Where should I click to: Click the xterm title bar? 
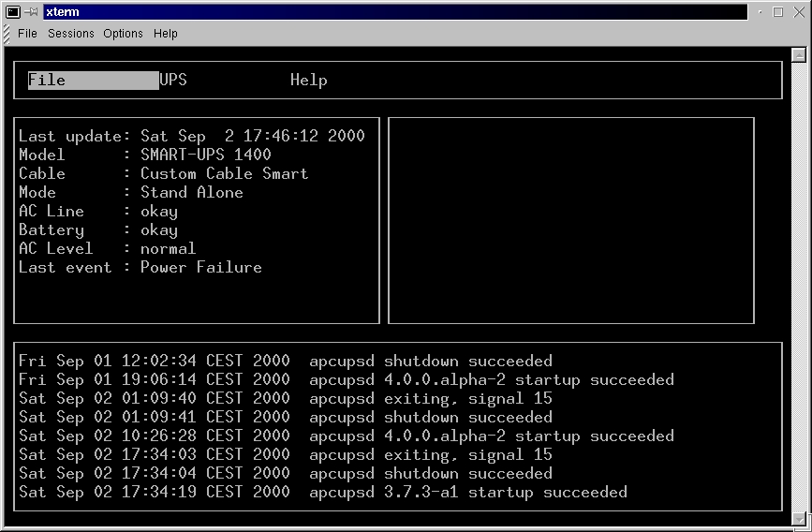[393, 12]
